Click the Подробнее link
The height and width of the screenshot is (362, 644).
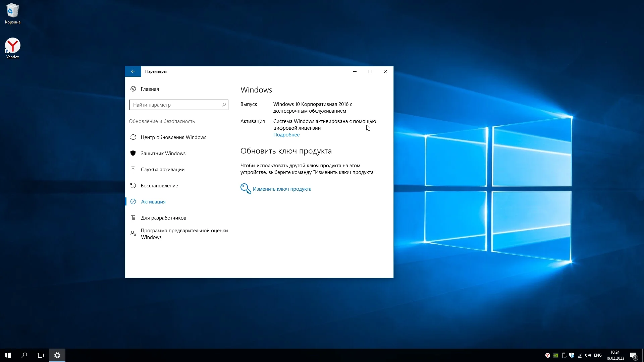286,135
